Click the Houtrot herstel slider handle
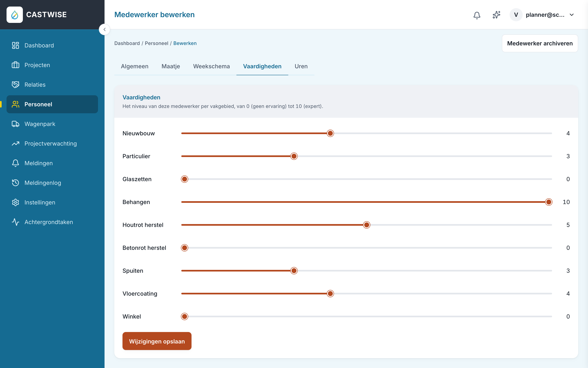588x368 pixels. click(x=367, y=225)
